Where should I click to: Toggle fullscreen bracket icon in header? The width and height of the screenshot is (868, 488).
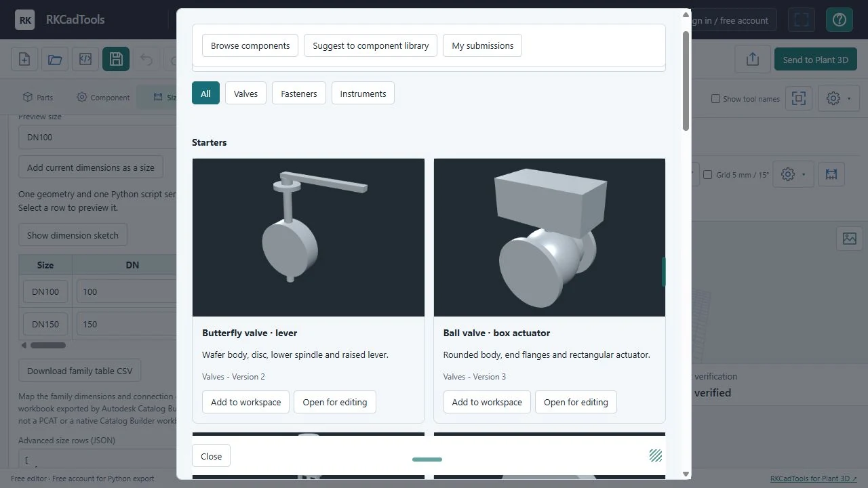point(802,20)
